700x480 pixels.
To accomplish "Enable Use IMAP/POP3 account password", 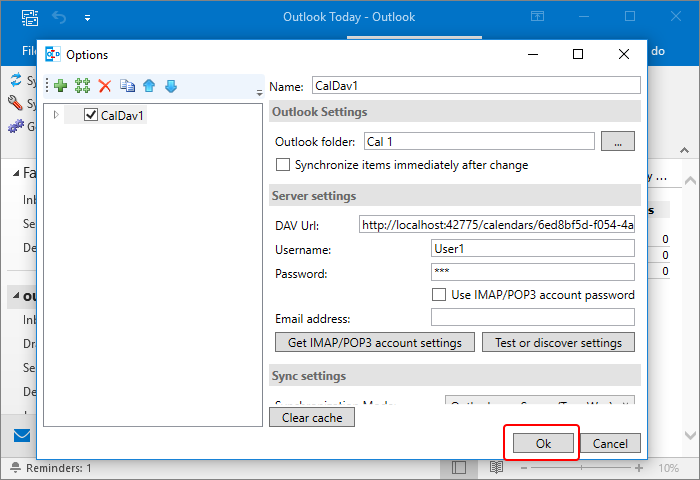I will click(439, 295).
